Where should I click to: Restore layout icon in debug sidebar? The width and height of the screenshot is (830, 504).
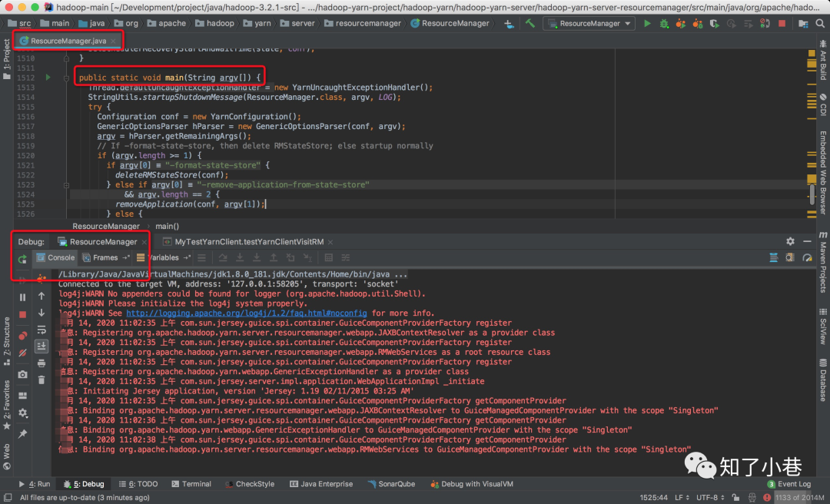click(23, 396)
